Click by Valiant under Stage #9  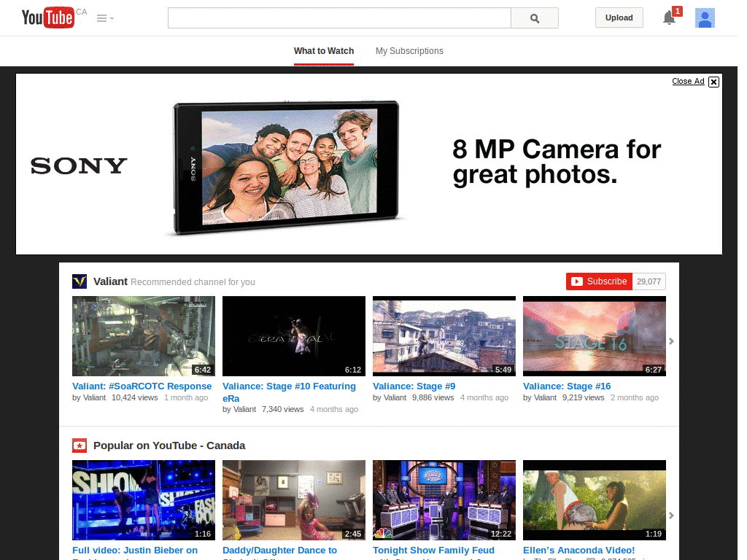390,397
